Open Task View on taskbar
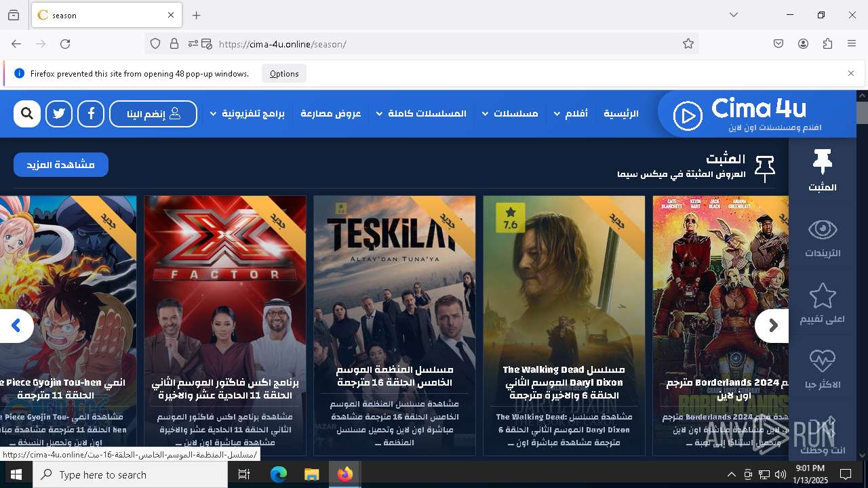Image resolution: width=868 pixels, height=488 pixels. tap(244, 474)
